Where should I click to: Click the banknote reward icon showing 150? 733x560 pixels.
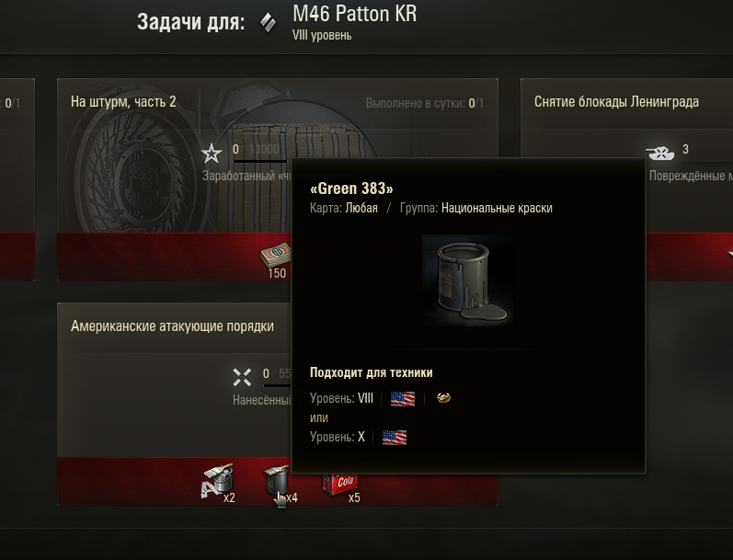point(276,255)
